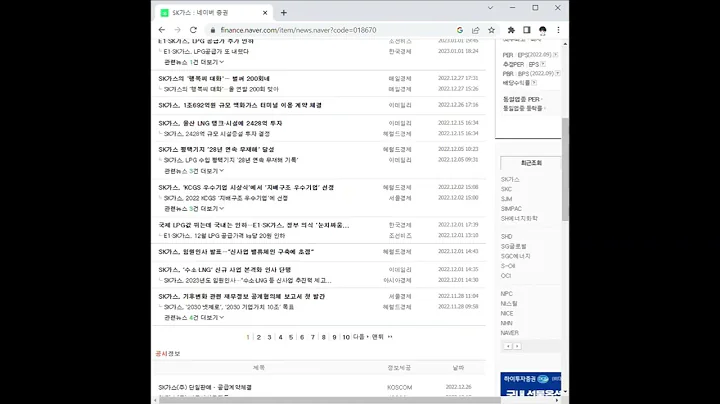The image size is (720, 404).
Task: Go to news page 7
Action: (313, 337)
